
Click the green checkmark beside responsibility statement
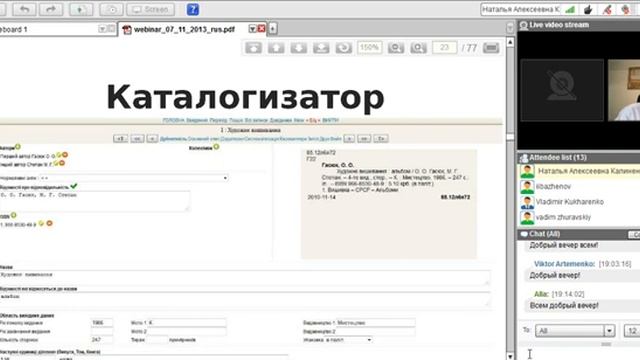coord(73,186)
